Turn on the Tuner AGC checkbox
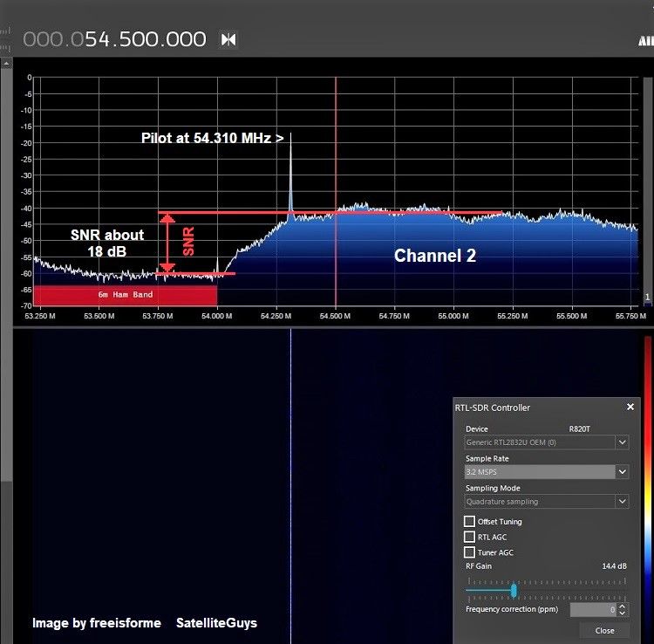Image resolution: width=654 pixels, height=644 pixels. pyautogui.click(x=470, y=552)
